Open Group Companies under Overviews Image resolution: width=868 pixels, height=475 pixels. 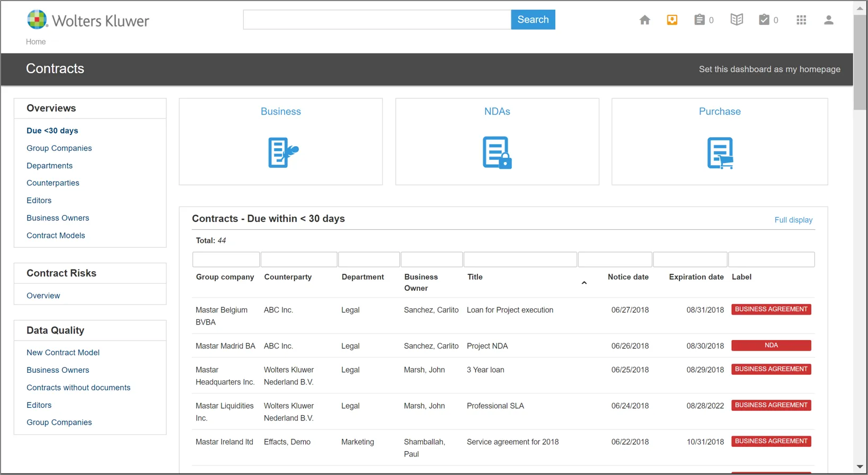pos(59,148)
